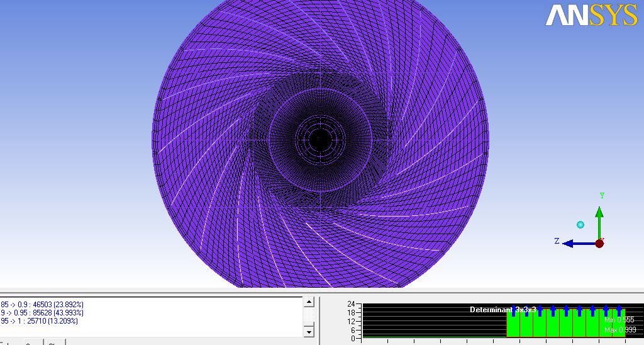Click the message log vertical scrollbar track

click(308, 317)
